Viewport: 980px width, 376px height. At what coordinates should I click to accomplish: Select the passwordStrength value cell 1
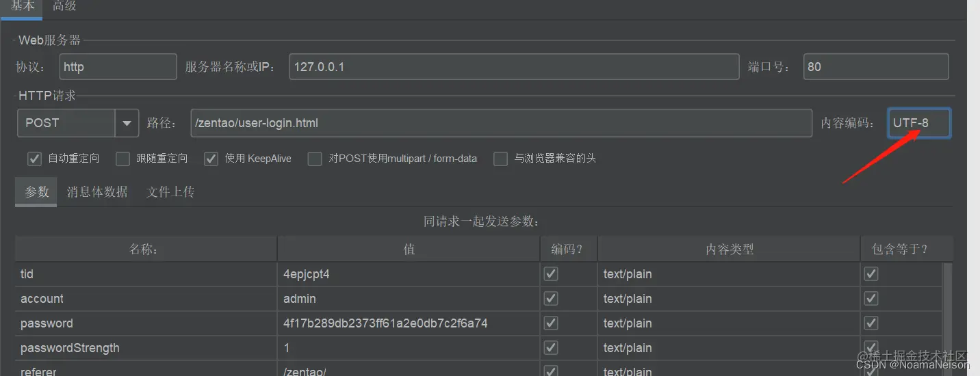pos(409,348)
